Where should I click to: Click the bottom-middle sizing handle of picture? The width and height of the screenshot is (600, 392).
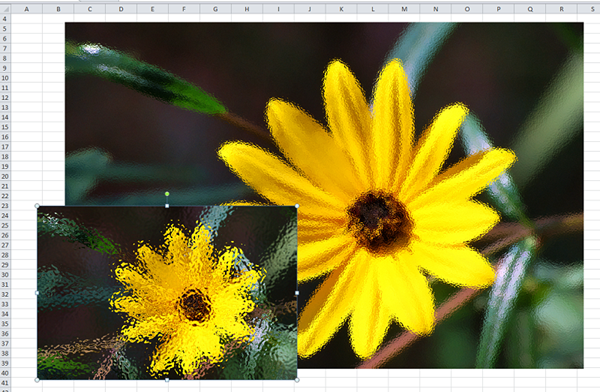pyautogui.click(x=167, y=380)
